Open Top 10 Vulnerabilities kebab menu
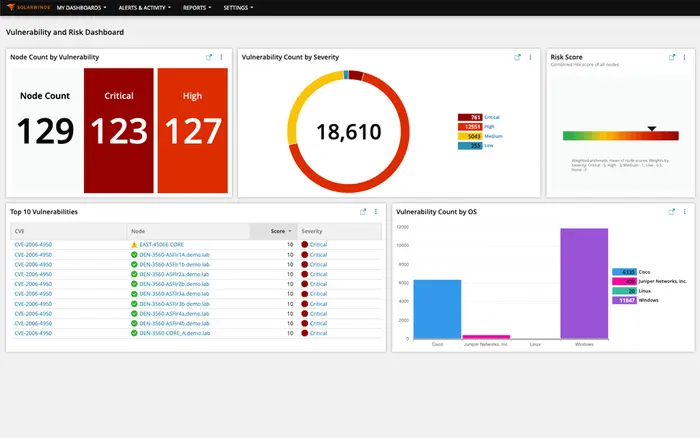Screen dimensions: 700x438 click(376, 212)
